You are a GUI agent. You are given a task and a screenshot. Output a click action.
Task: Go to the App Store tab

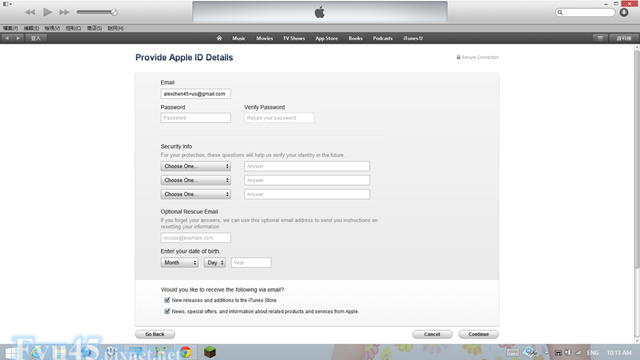(327, 38)
